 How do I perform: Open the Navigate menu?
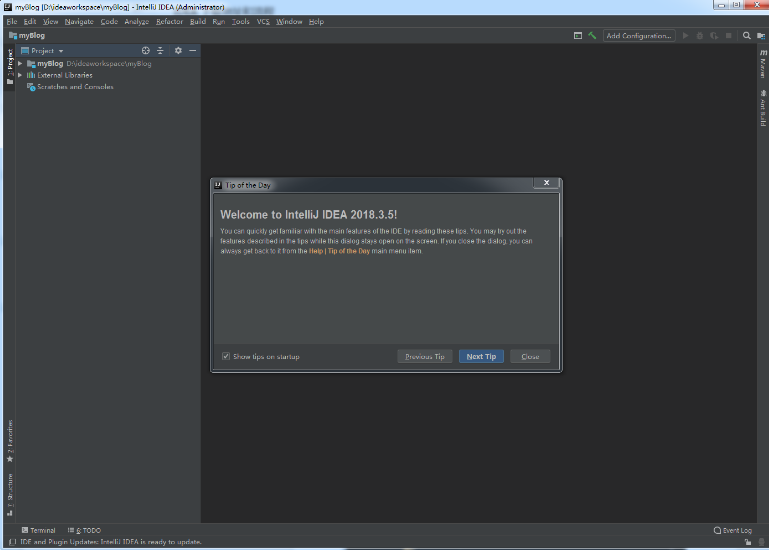pos(79,22)
